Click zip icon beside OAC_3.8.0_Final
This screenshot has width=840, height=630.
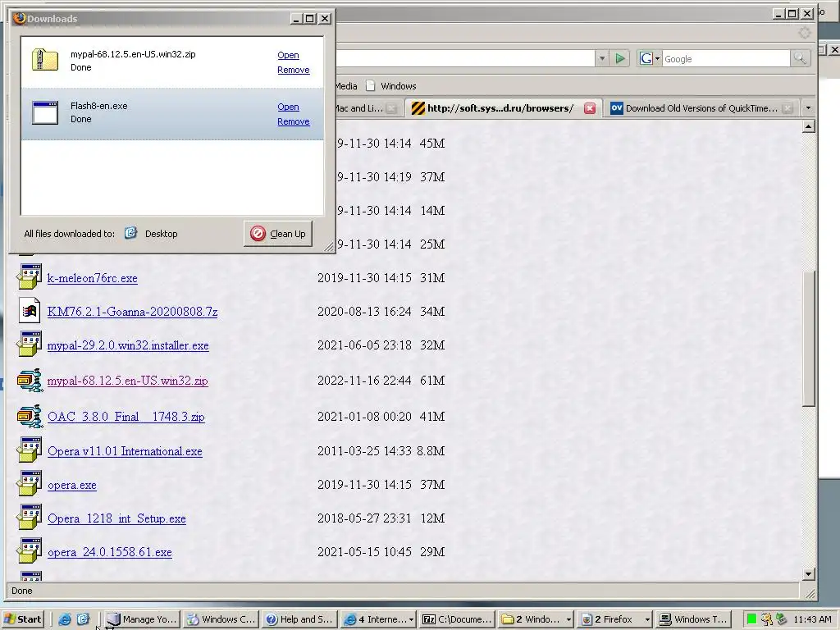pyautogui.click(x=30, y=416)
